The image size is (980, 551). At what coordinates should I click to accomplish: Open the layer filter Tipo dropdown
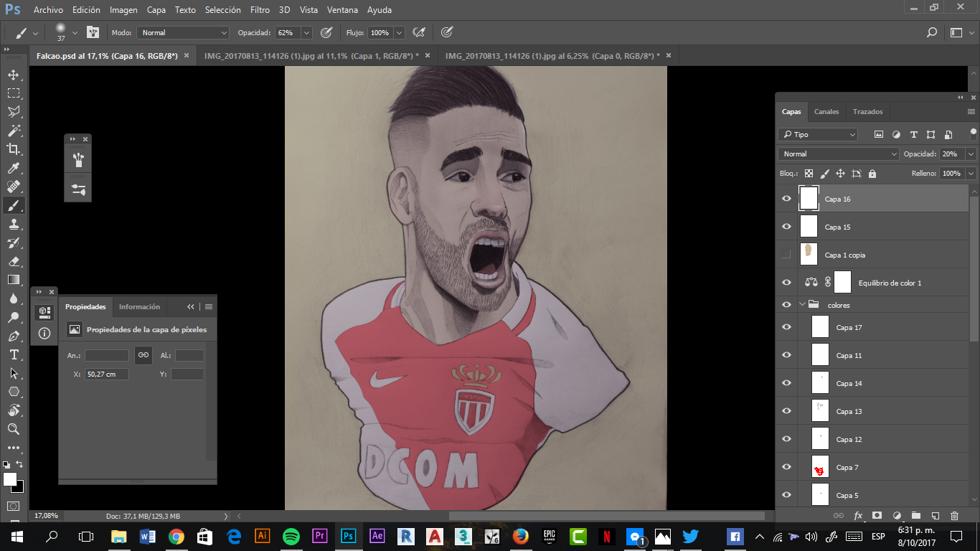(818, 134)
